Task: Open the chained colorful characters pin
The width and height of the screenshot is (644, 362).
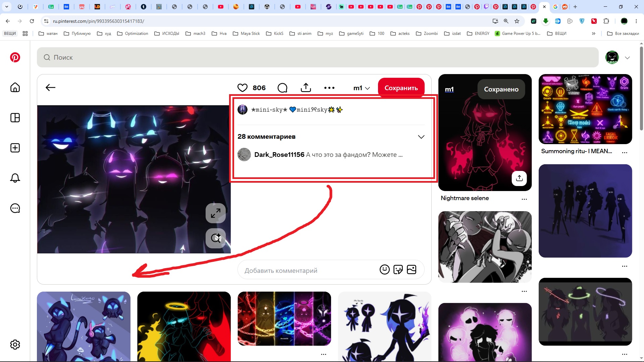Action: click(x=284, y=319)
